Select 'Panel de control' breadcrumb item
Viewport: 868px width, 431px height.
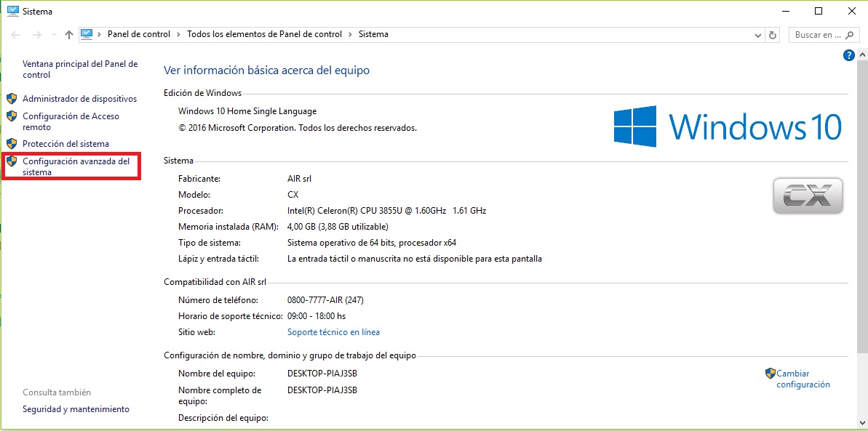pos(138,34)
